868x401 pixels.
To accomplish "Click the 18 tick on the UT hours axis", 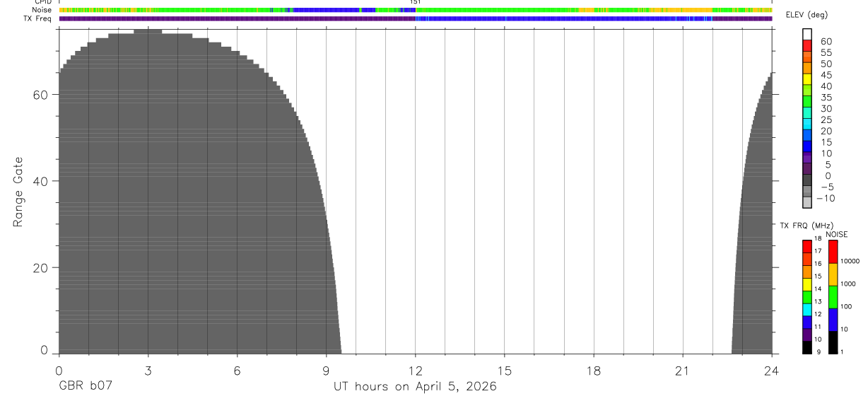I will pyautogui.click(x=594, y=371).
